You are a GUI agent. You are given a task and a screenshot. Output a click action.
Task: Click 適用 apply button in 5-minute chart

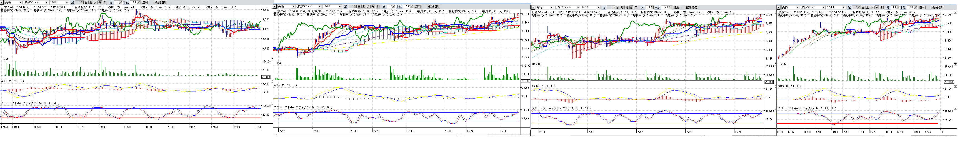tap(145, 2)
